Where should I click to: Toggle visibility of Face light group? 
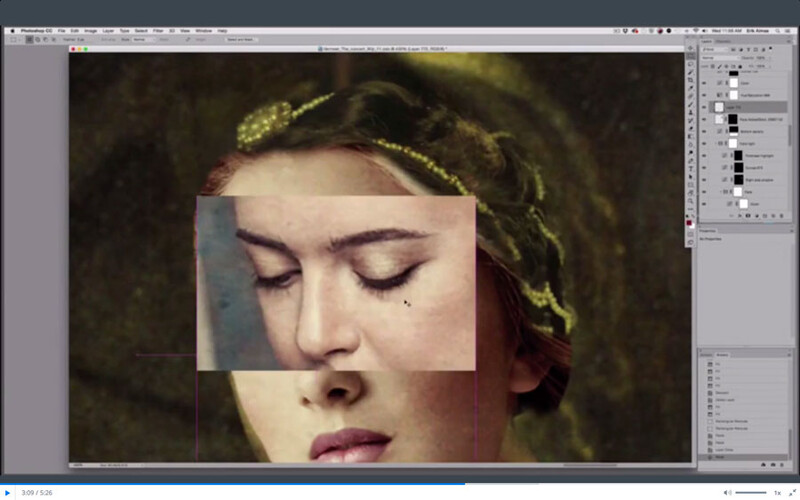coord(704,143)
